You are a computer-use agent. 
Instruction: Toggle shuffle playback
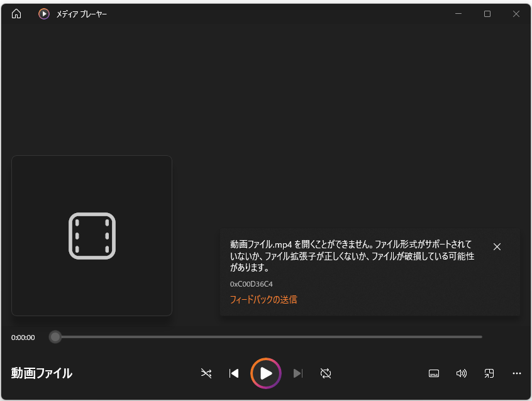[x=206, y=373]
